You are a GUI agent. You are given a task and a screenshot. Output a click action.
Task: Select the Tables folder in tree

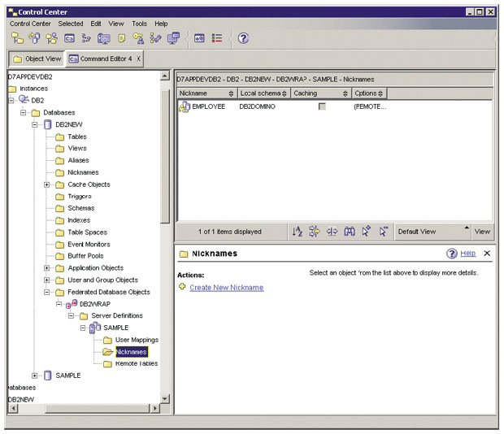(x=77, y=137)
